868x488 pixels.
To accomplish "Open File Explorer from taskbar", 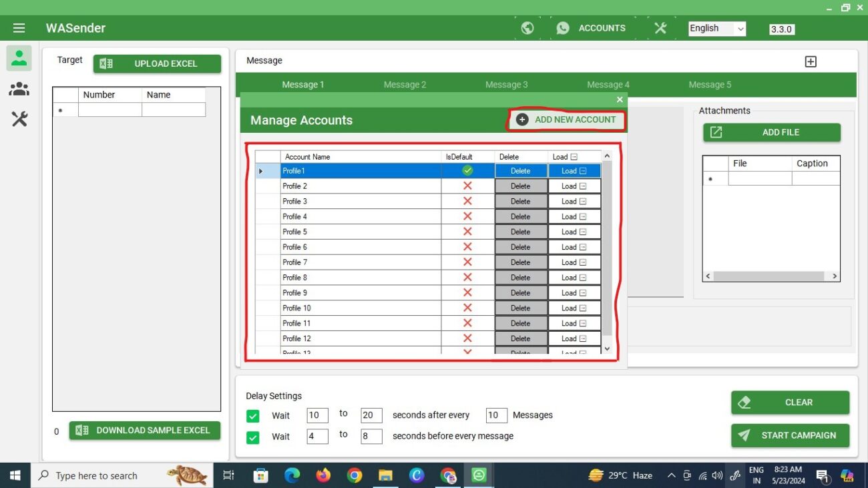I will 385,475.
